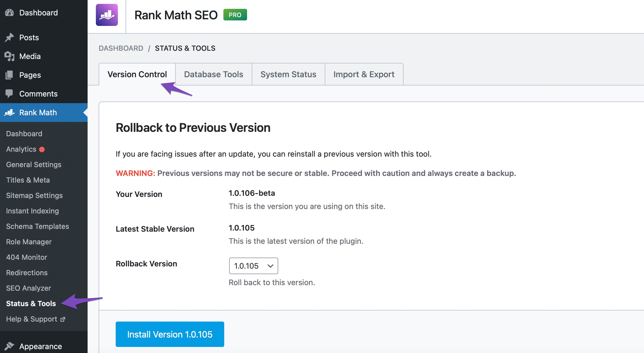Go to the WordPress Dashboard menu item
644x353 pixels.
tap(44, 13)
